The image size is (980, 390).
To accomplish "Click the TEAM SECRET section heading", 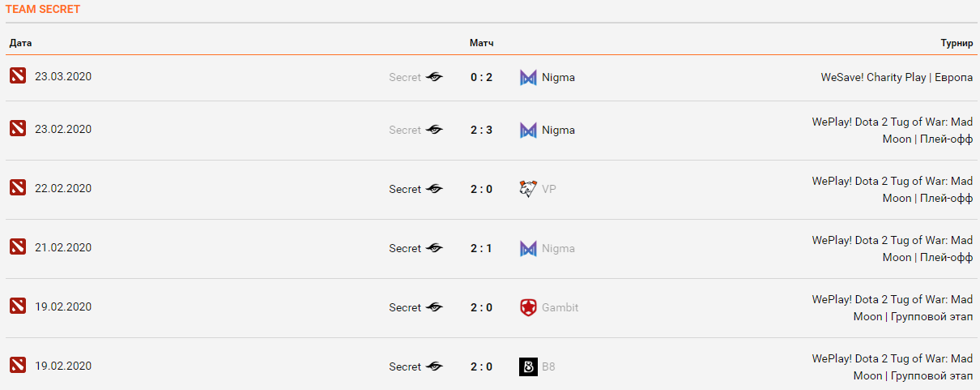I will click(x=43, y=10).
